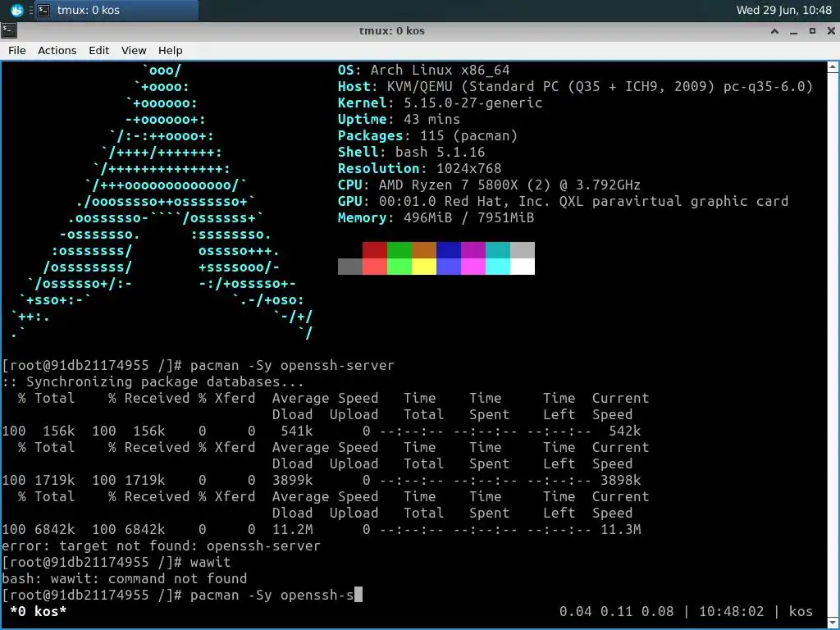The image size is (840, 630).
Task: Click the load average '0.04 0.11 0.08'
Action: [616, 611]
